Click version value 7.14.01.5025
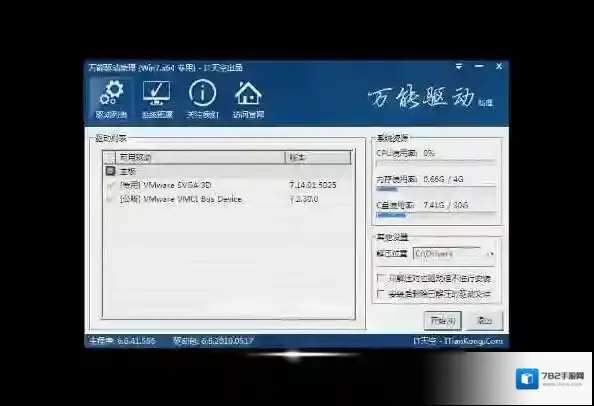 click(313, 185)
